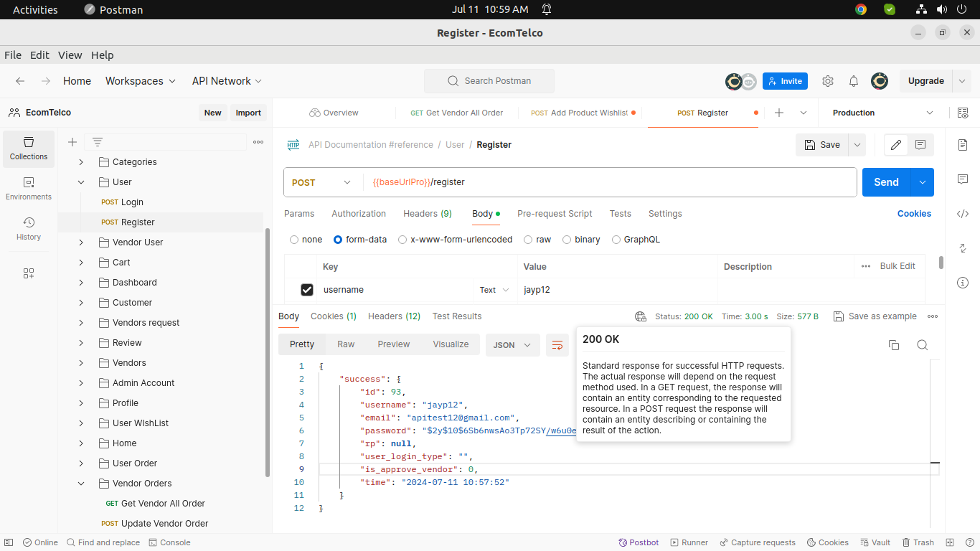Image resolution: width=980 pixels, height=551 pixels.
Task: Open the collections three-dot options menu
Action: tap(258, 142)
